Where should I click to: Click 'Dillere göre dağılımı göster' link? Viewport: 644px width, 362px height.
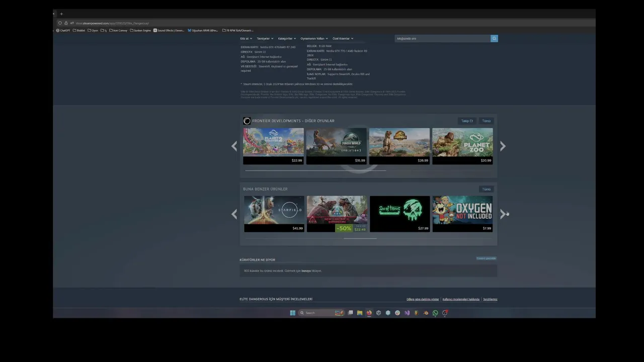[x=423, y=299]
